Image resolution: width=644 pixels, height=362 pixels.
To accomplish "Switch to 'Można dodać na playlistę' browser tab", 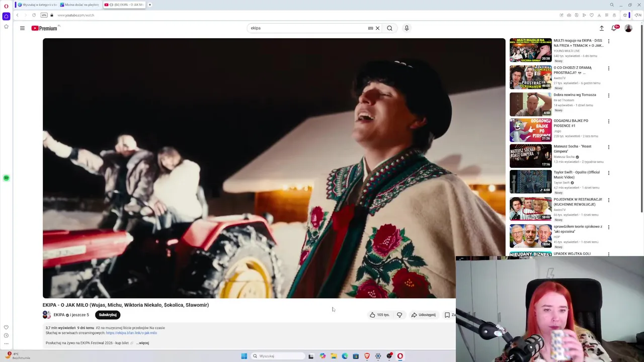I will click(x=79, y=5).
